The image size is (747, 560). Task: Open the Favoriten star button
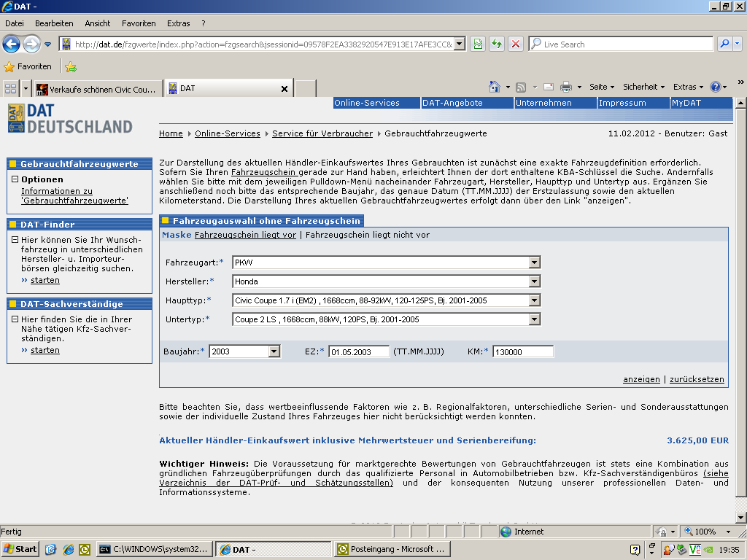28,66
